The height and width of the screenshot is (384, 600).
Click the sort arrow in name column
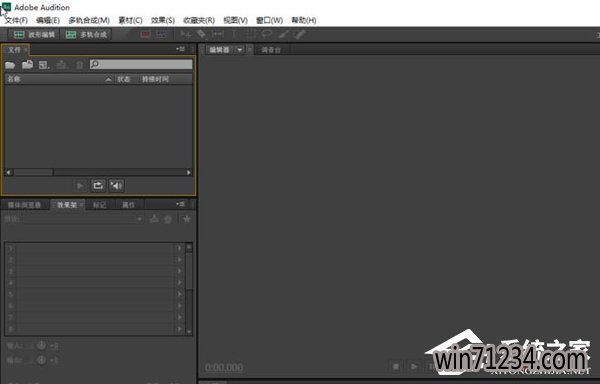(x=108, y=79)
